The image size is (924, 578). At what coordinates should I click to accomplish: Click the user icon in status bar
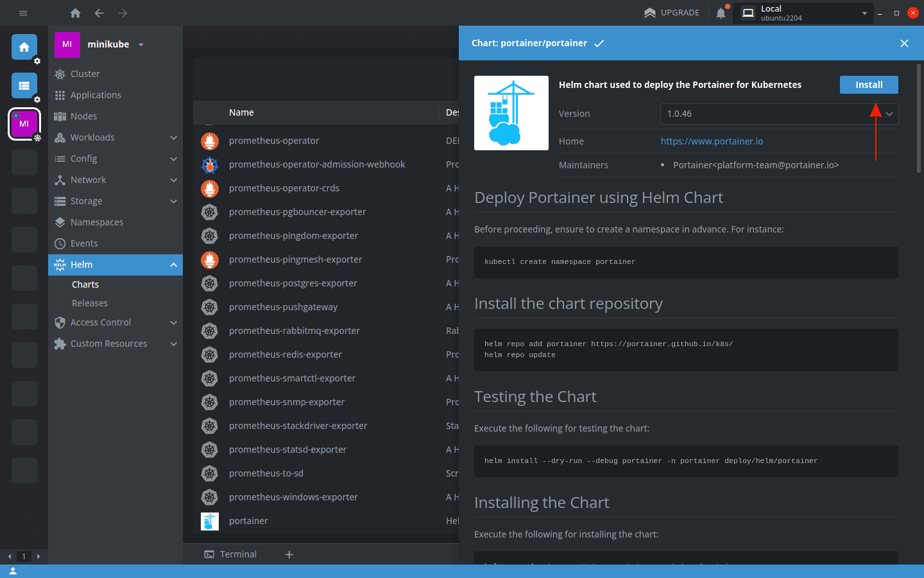pos(13,571)
